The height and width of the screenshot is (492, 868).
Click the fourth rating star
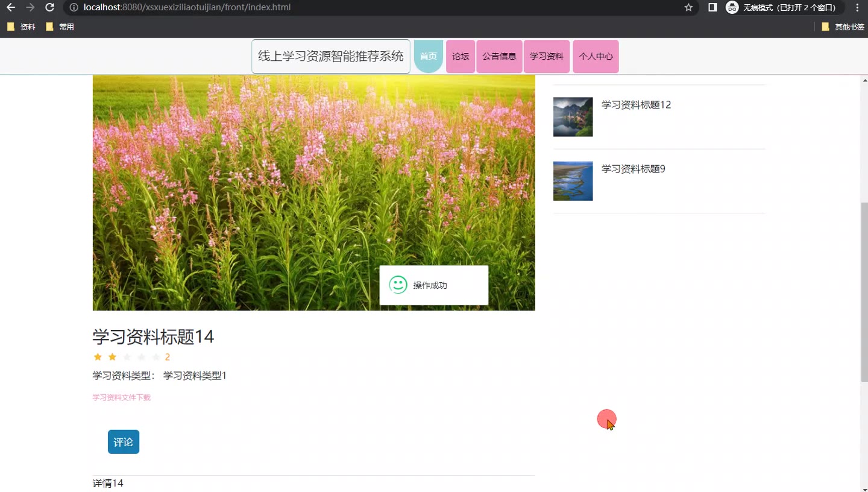tap(141, 357)
